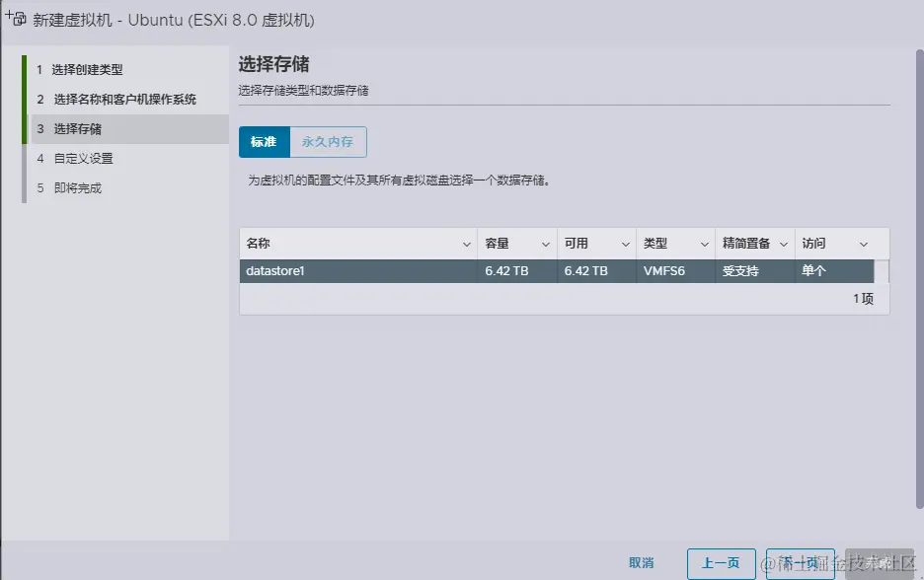The image size is (924, 580).
Task: Select the 标准 storage tab
Action: [264, 141]
